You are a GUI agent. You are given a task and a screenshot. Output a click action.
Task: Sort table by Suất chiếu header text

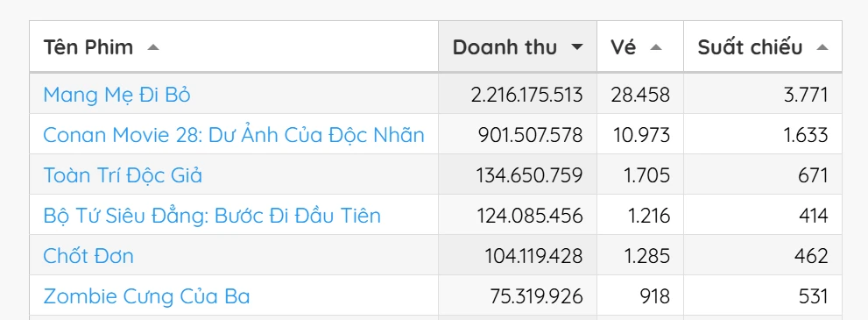750,47
